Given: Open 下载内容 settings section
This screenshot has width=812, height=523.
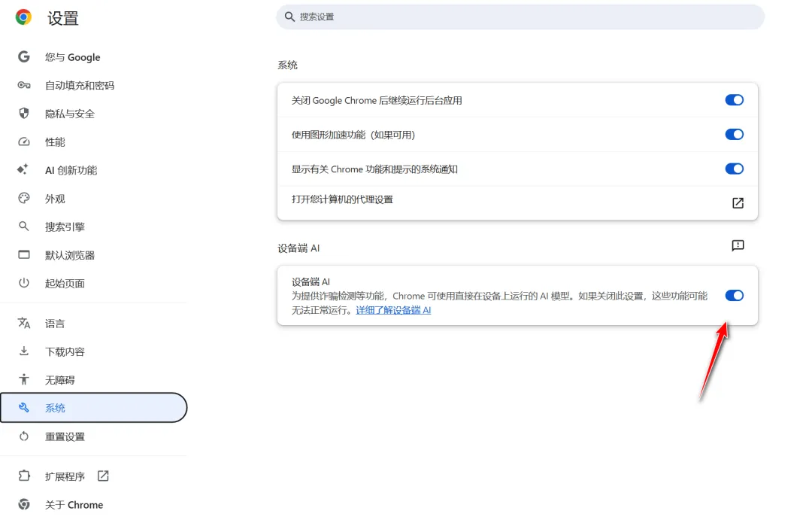Looking at the screenshot, I should (65, 351).
